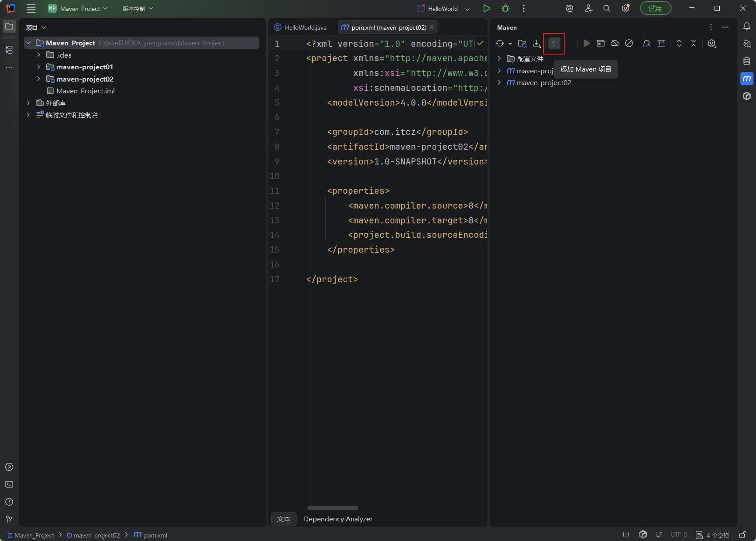The height and width of the screenshot is (541, 756).
Task: Switch to 文本 tab below editor
Action: pyautogui.click(x=284, y=519)
